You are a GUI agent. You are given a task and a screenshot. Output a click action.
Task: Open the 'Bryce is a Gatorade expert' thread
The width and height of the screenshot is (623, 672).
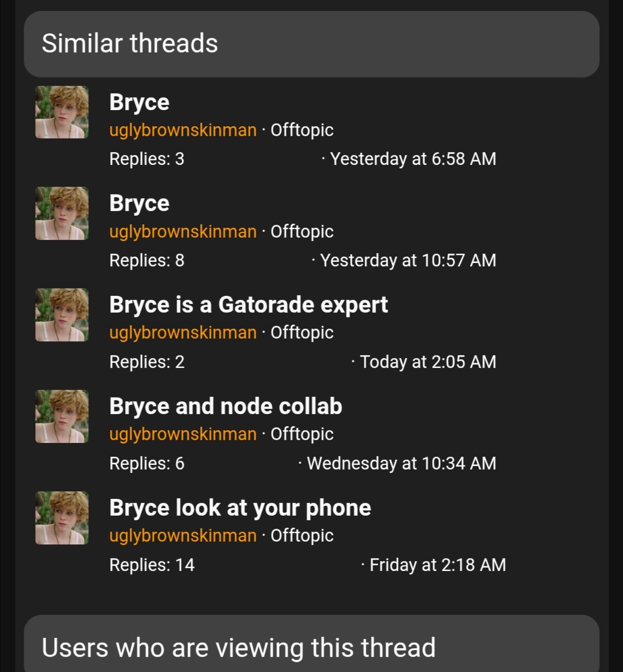tap(248, 304)
